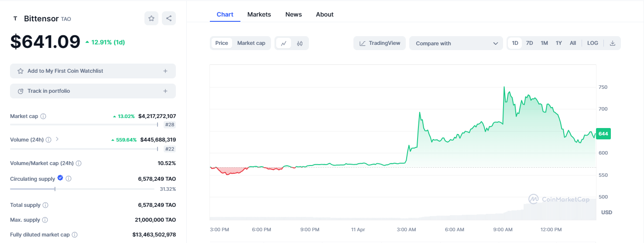Set chart range to 1Y

(558, 43)
